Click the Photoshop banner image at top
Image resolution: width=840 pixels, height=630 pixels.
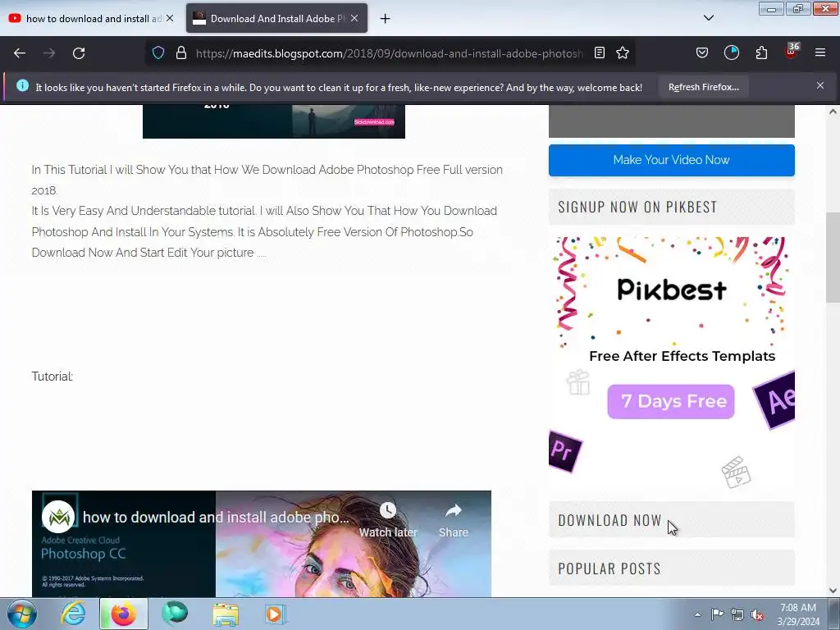pos(274,121)
